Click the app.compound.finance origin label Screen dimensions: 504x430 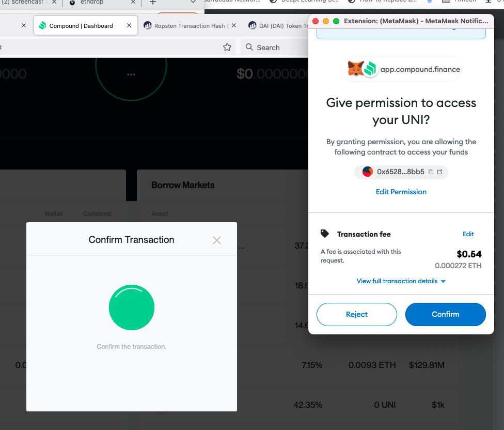tap(420, 69)
